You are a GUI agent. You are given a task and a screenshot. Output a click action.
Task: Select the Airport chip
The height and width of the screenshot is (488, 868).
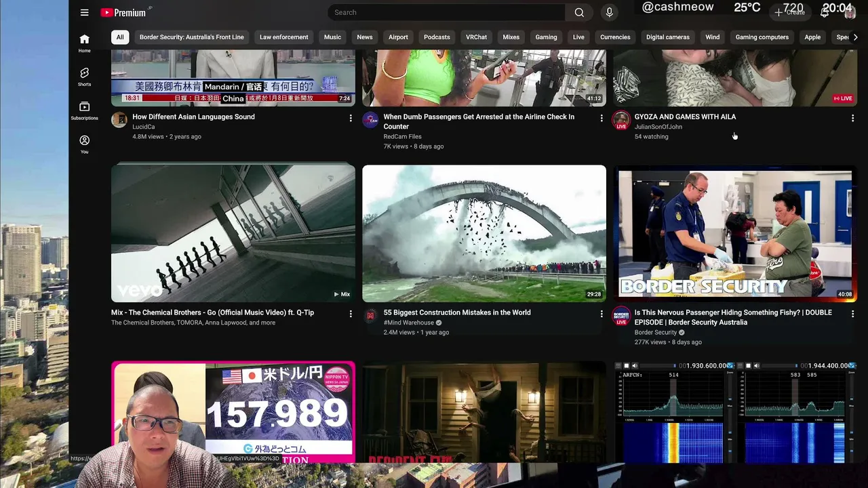[398, 37]
